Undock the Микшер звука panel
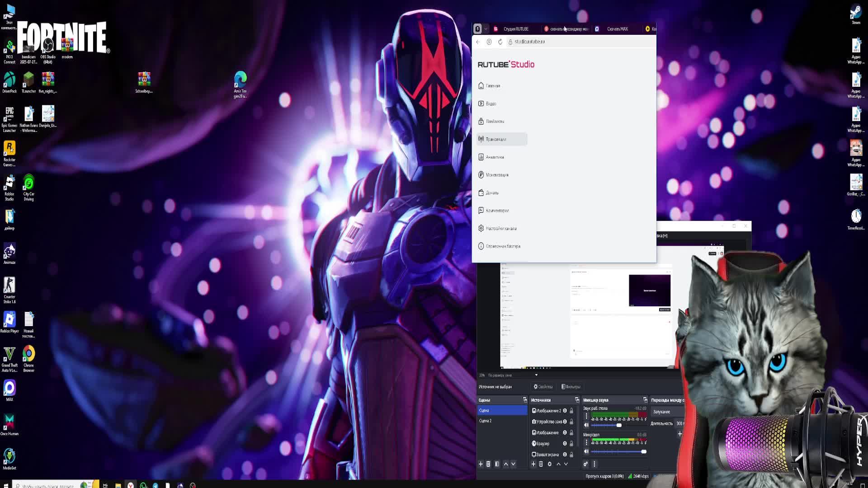The width and height of the screenshot is (868, 488). (645, 400)
